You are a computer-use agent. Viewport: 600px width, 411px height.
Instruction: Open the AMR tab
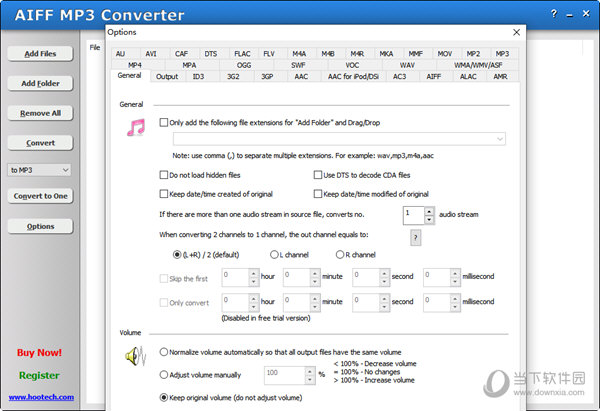500,77
